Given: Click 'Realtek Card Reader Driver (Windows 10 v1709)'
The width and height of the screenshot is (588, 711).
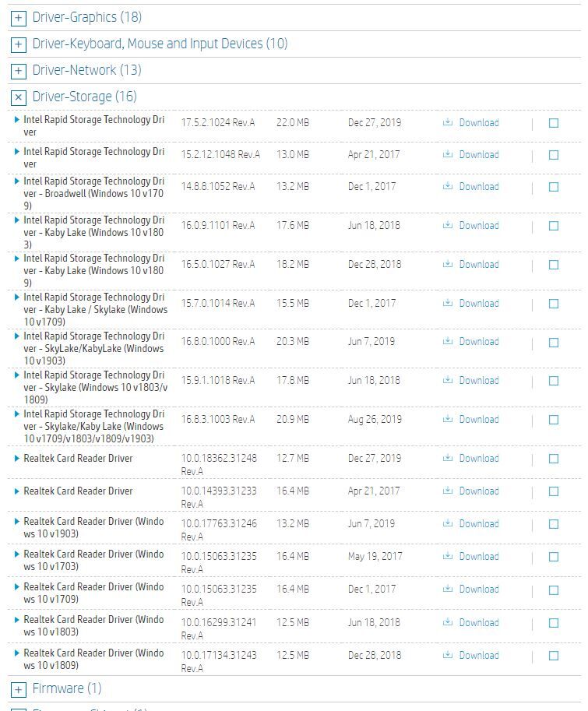Looking at the screenshot, I should click(93, 593).
